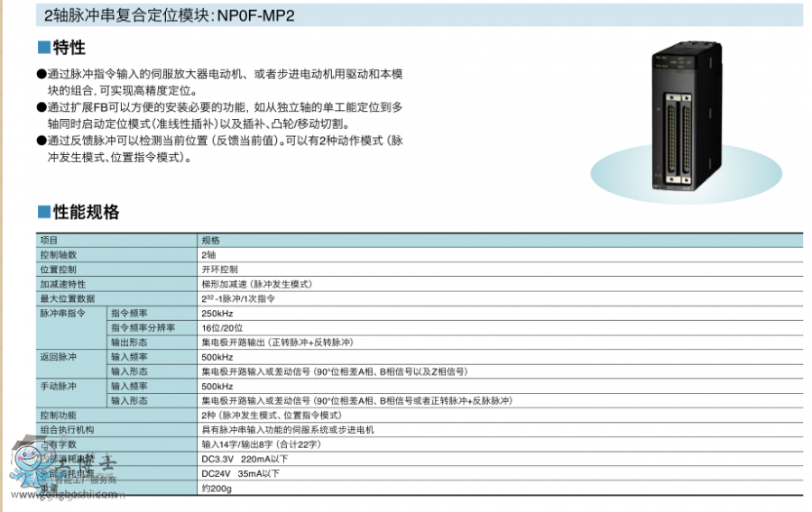Click the 规格 column header
This screenshot has width=812, height=512.
point(210,241)
